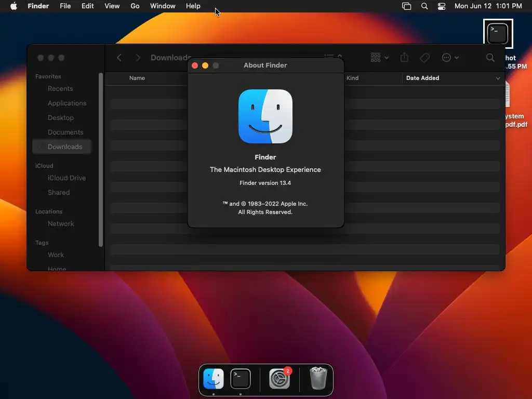The image size is (532, 399).
Task: Open Spotlight search in menu bar
Action: (424, 6)
